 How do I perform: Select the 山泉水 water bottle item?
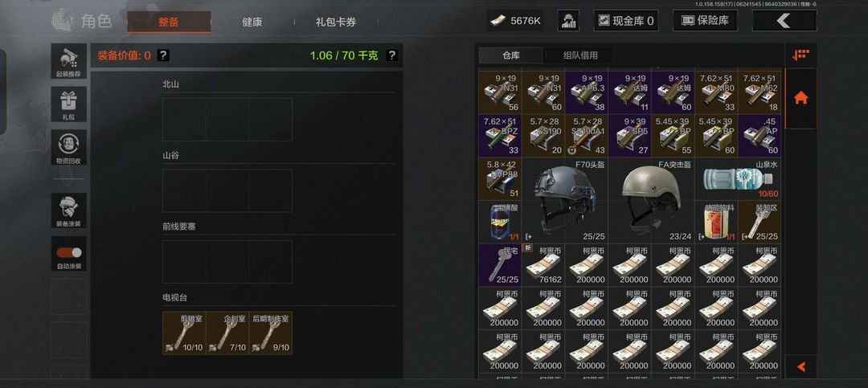[x=738, y=179]
